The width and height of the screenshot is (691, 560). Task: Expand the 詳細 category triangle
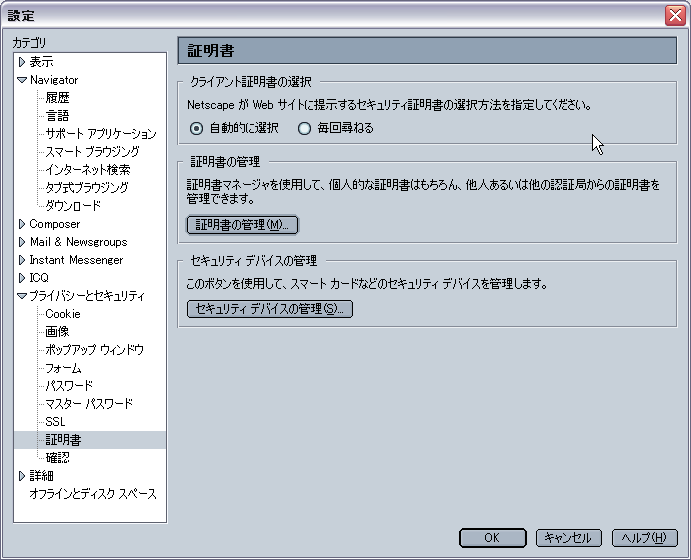(x=22, y=476)
